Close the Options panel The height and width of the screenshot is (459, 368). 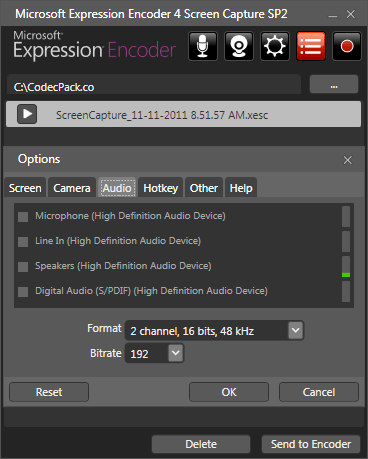[348, 160]
